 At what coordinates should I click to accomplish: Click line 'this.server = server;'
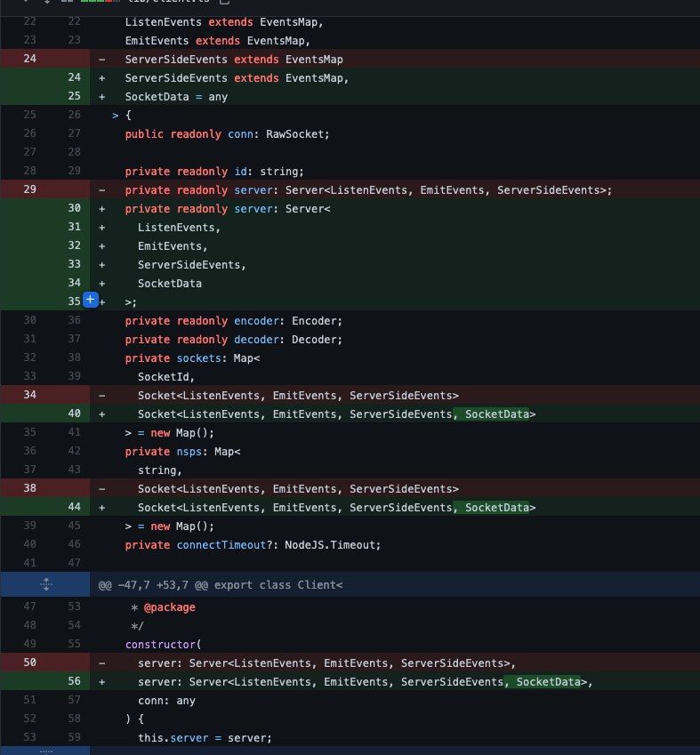pos(205,738)
